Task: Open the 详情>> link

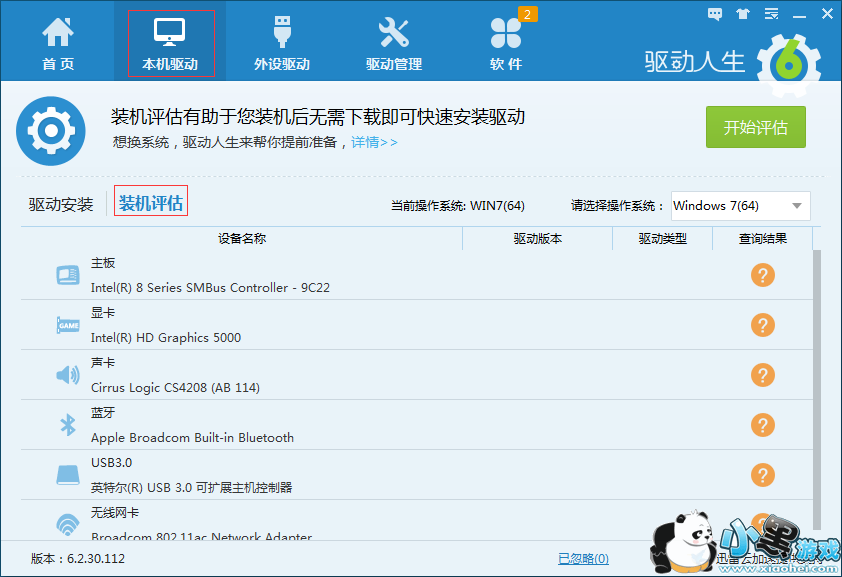Action: coord(374,142)
